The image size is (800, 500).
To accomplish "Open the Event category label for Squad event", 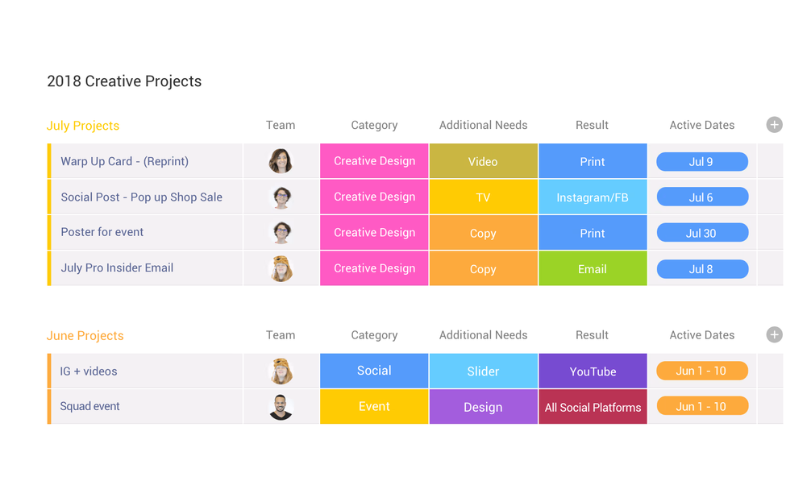I will click(374, 407).
